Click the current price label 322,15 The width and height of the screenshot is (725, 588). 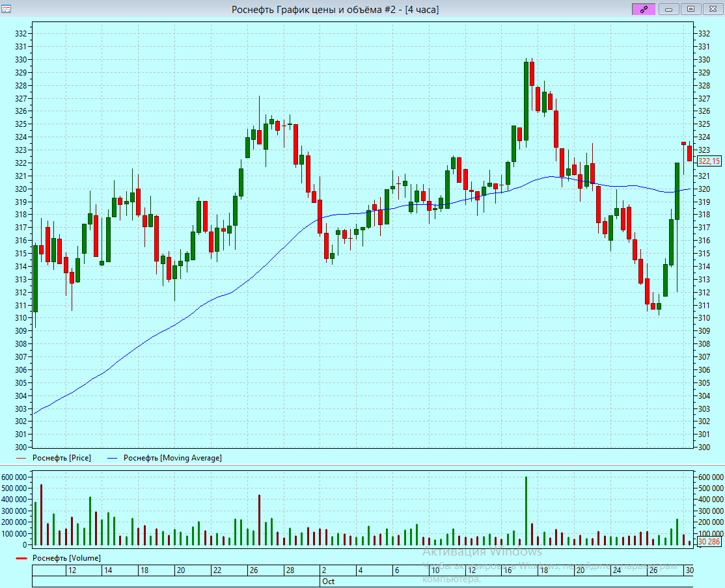click(709, 161)
